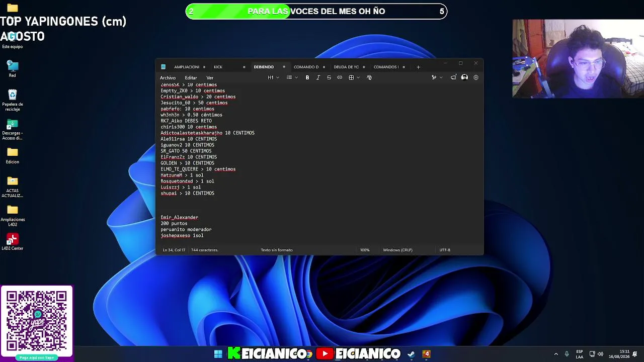Viewport: 644px width, 362px height.
Task: Click the line 'Jesucito_60 > 50 centimos'
Action: 194,103
